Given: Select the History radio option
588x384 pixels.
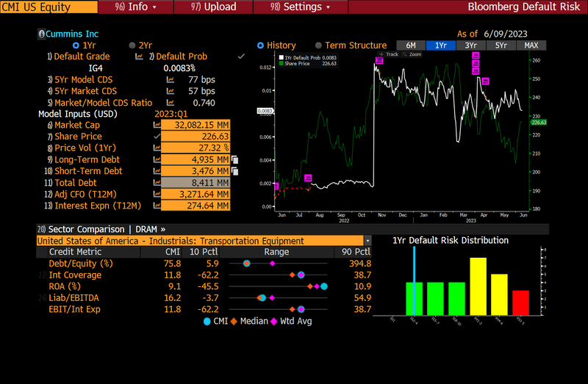Looking at the screenshot, I should pos(260,46).
